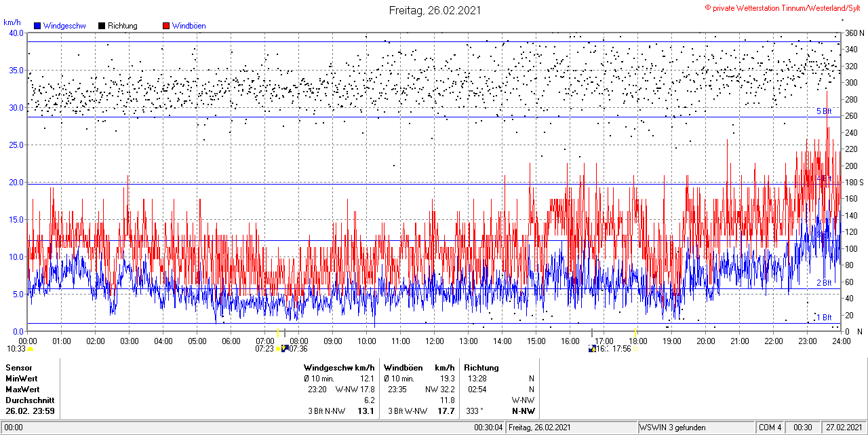Select the Windböen legend label at top
The image size is (868, 435).
(189, 26)
